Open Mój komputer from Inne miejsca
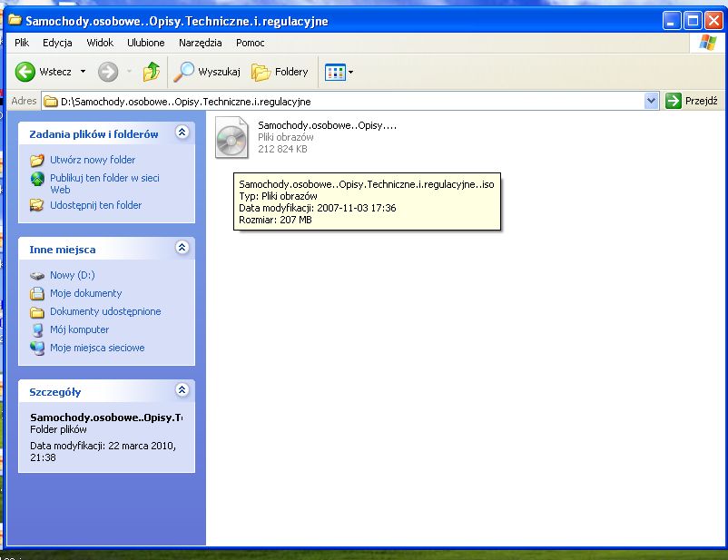Viewport: 728px width, 560px height. tap(79, 329)
